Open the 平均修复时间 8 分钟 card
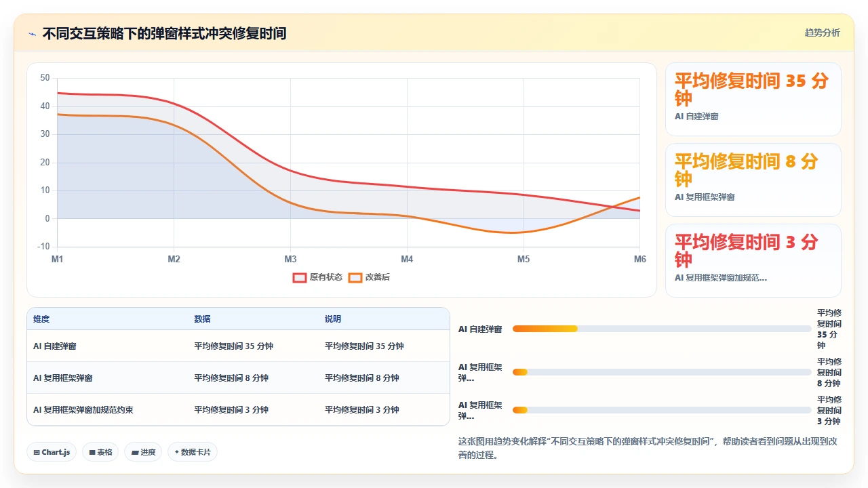The image size is (868, 488). click(x=753, y=180)
